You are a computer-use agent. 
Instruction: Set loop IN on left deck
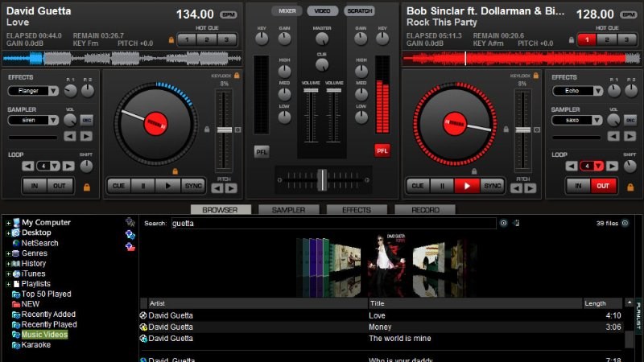[35, 186]
